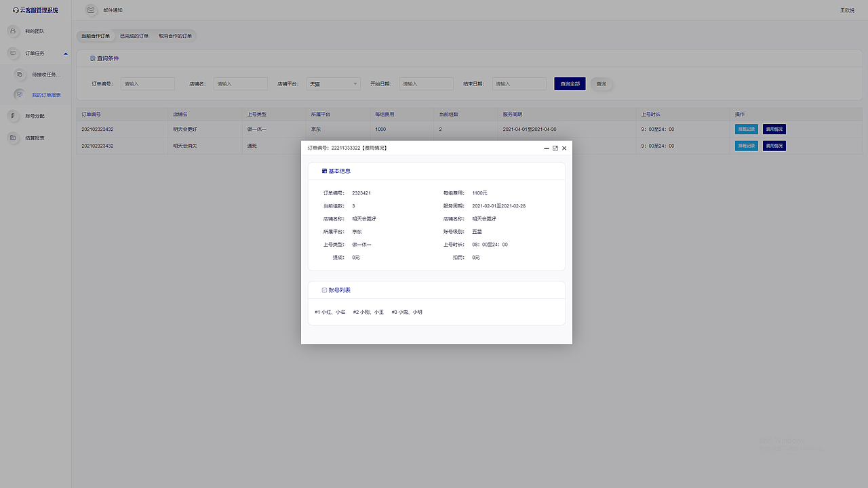Click the grey 查询 button
The height and width of the screenshot is (488, 868).
point(601,84)
